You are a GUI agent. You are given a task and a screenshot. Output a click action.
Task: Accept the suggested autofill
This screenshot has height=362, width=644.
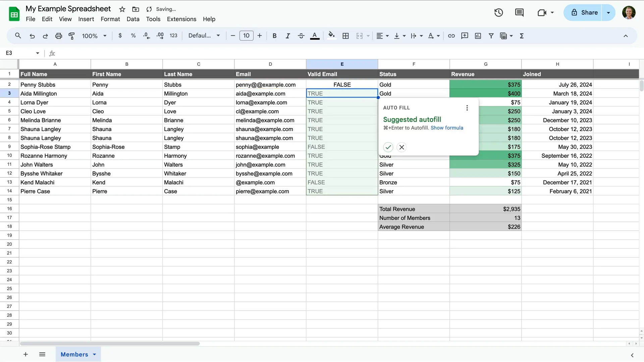[x=388, y=147]
